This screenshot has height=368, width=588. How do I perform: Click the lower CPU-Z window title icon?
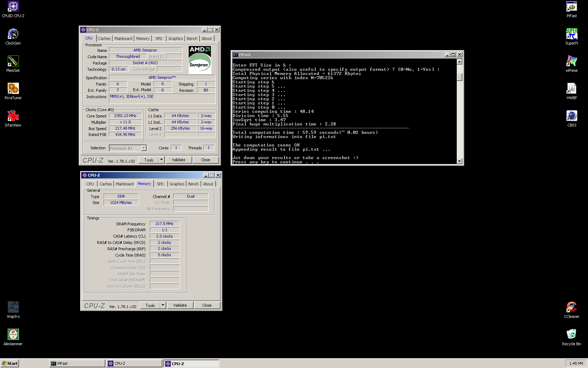click(x=84, y=175)
